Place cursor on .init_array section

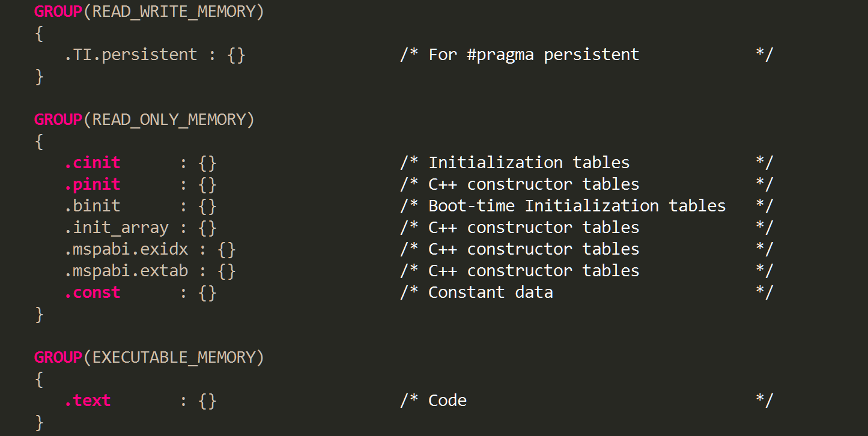tap(117, 228)
